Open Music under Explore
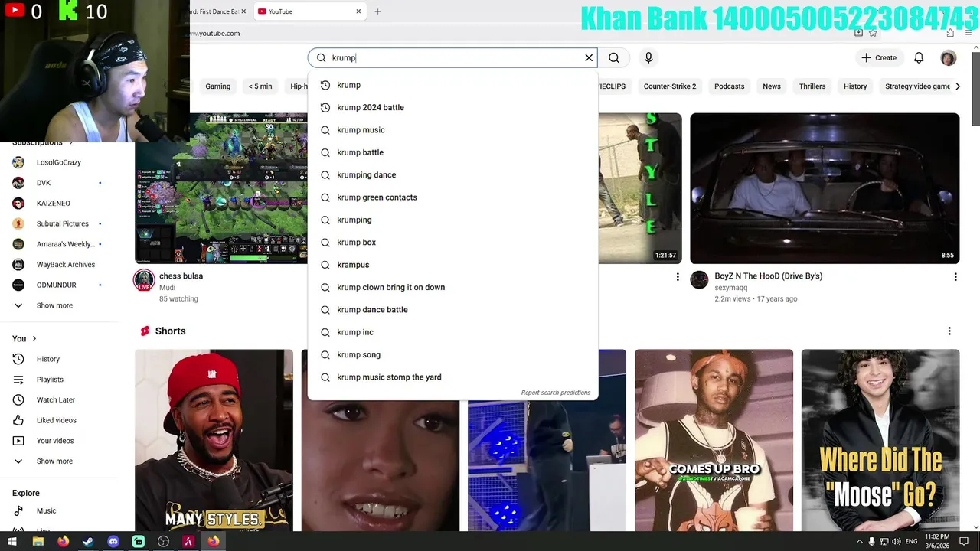 click(x=46, y=510)
